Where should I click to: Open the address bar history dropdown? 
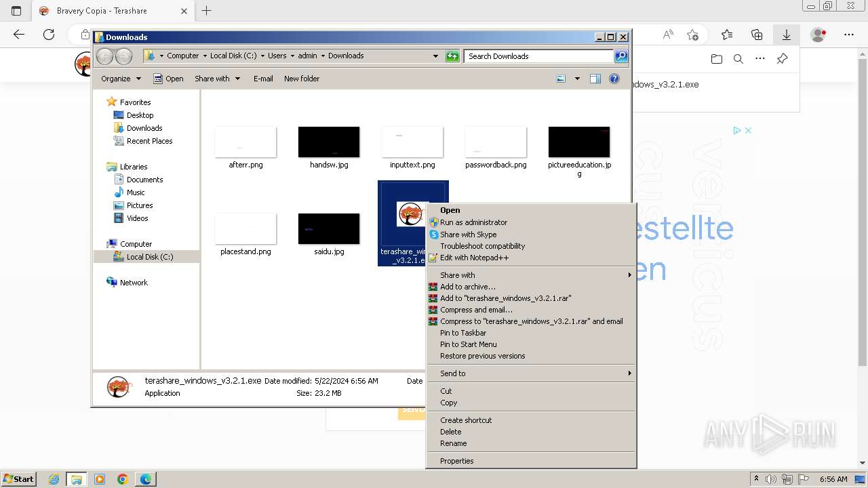[x=435, y=56]
